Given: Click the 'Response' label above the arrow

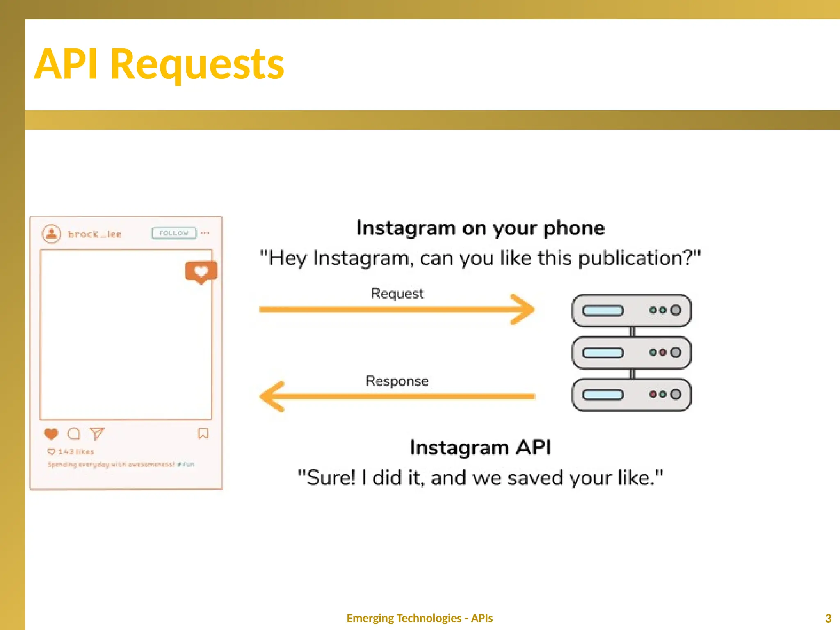Looking at the screenshot, I should coord(397,381).
